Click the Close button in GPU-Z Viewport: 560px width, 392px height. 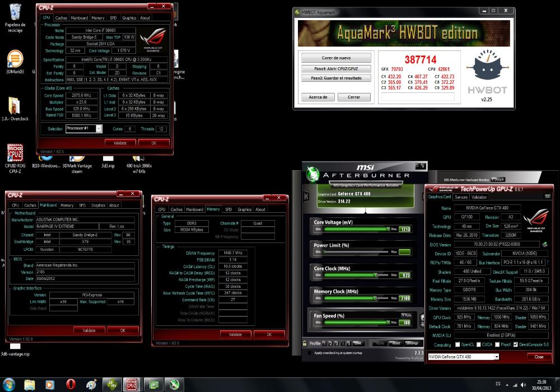[539, 357]
